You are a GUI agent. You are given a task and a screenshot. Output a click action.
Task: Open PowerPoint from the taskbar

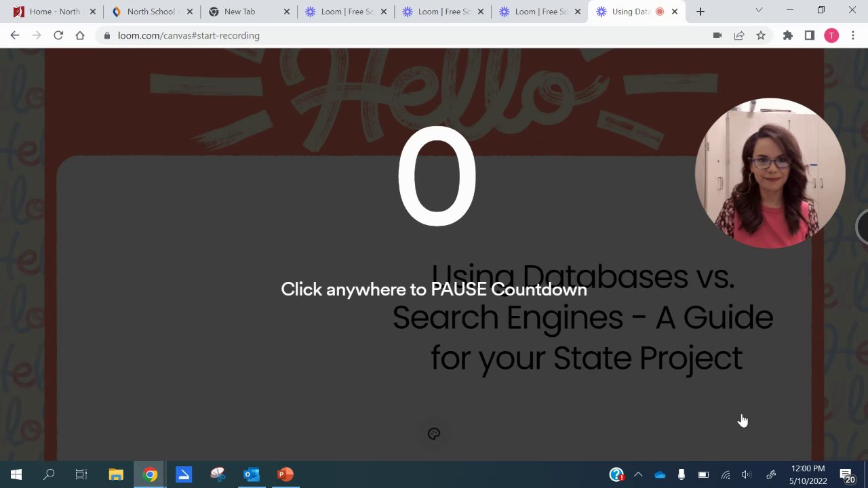[x=285, y=474]
